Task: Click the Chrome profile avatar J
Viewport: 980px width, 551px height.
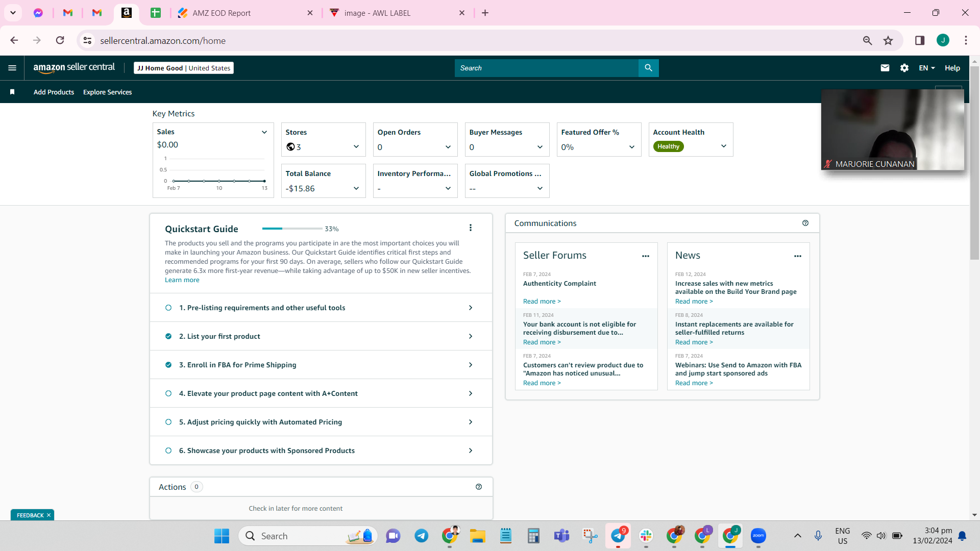Action: (x=943, y=40)
